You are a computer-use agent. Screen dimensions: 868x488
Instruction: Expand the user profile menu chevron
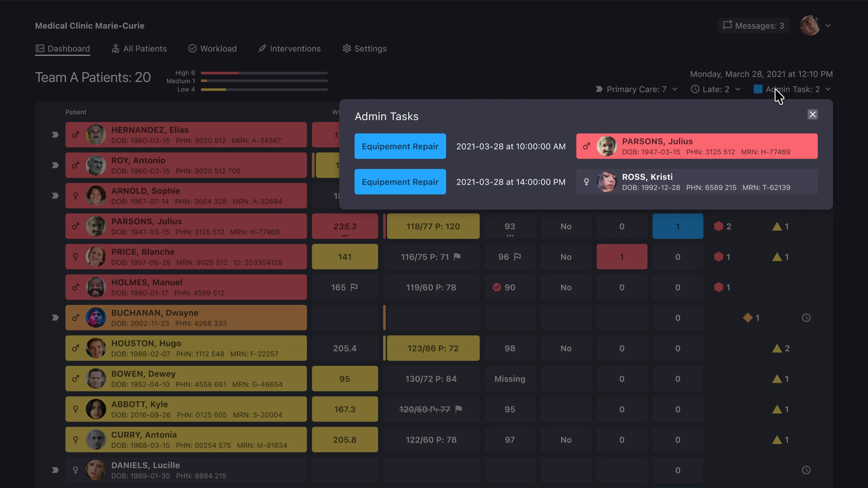click(x=828, y=26)
